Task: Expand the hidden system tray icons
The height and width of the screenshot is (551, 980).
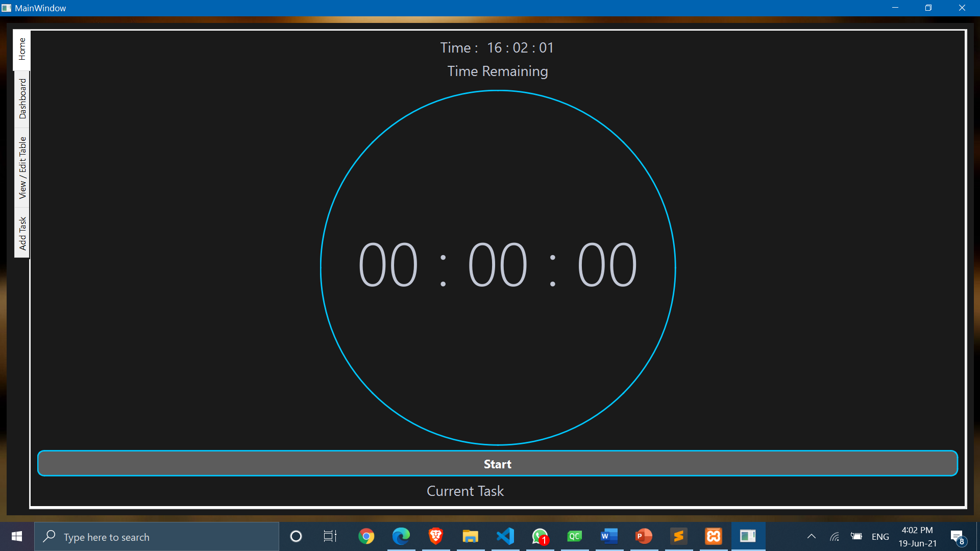Action: point(811,536)
